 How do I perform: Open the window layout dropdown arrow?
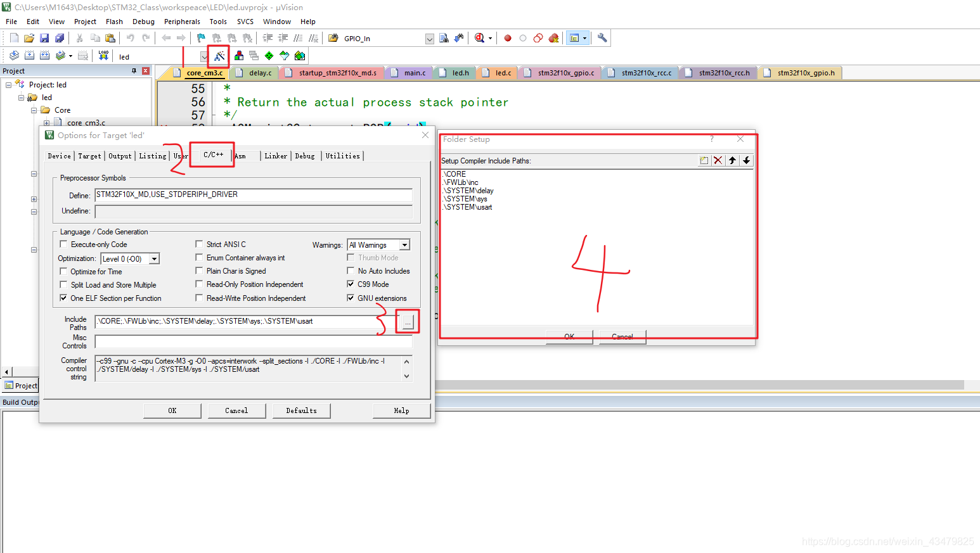pyautogui.click(x=584, y=38)
